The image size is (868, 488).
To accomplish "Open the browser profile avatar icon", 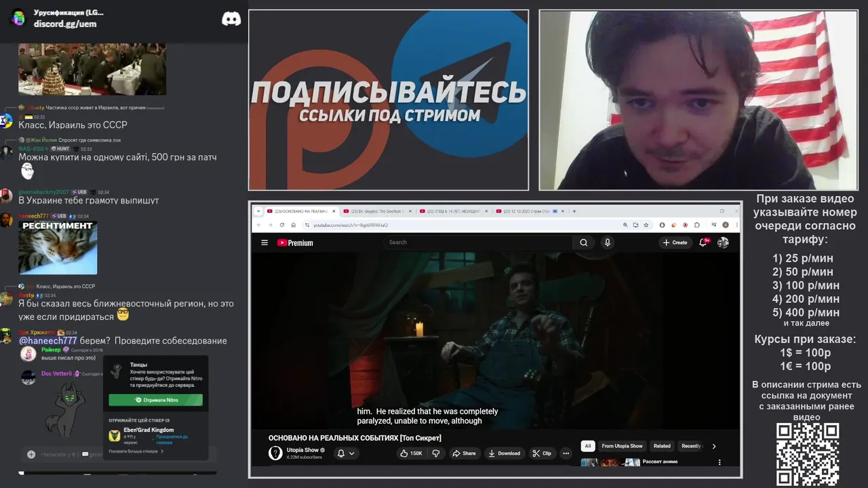I will tap(726, 225).
